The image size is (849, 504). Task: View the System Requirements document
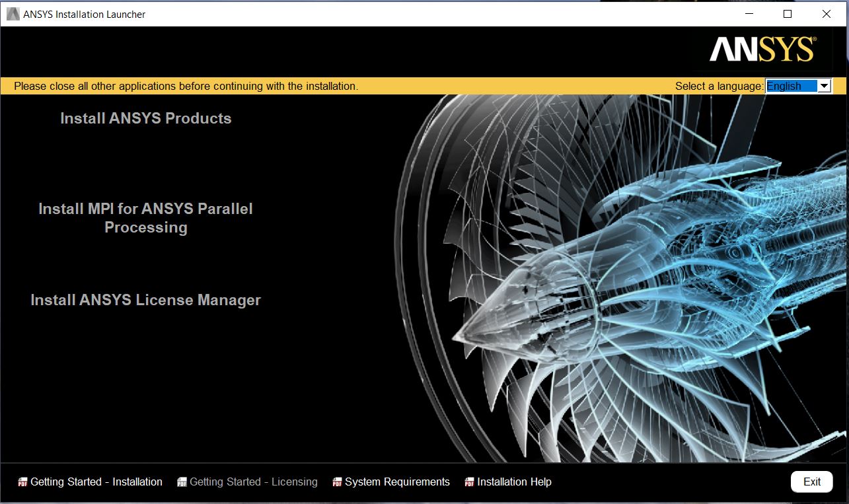tap(396, 482)
